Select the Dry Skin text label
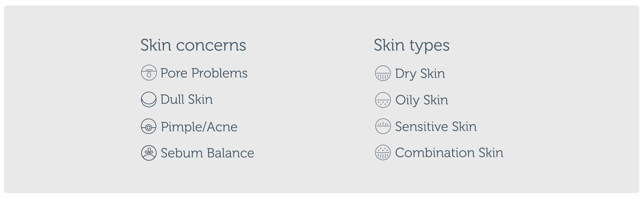644x199 pixels. [x=420, y=74]
